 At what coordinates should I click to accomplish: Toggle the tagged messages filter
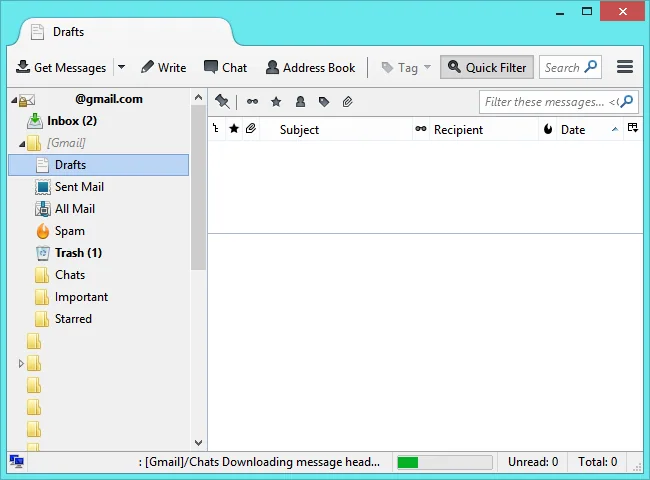click(x=324, y=102)
